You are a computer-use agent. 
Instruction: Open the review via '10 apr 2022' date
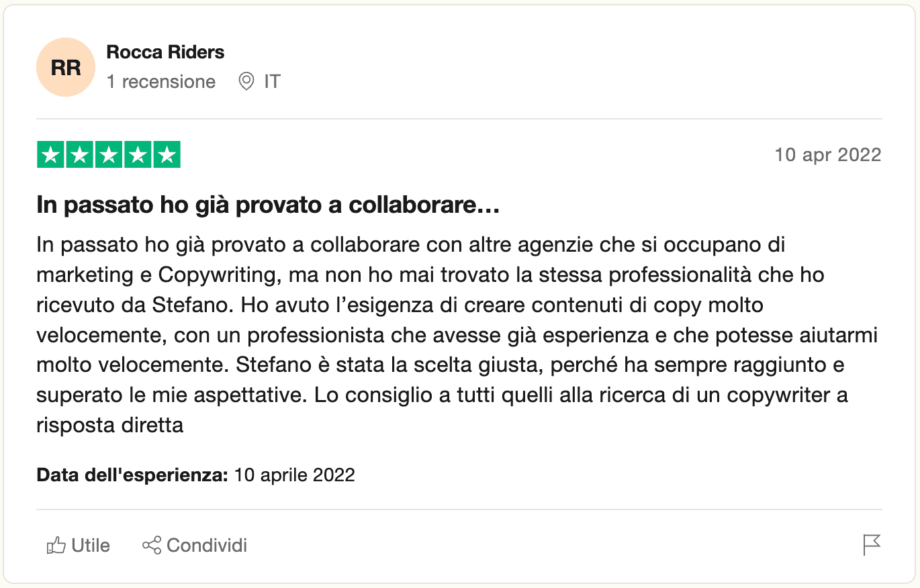[x=827, y=154]
